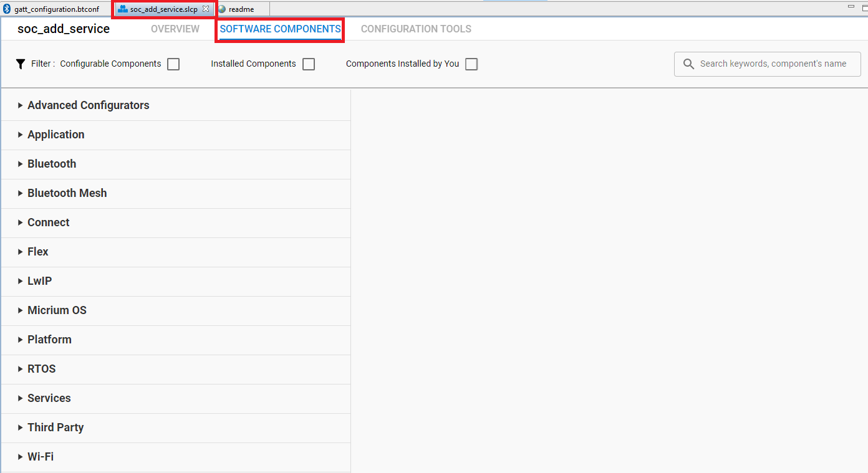Expand the Bluetooth category
The height and width of the screenshot is (473, 868).
point(21,164)
